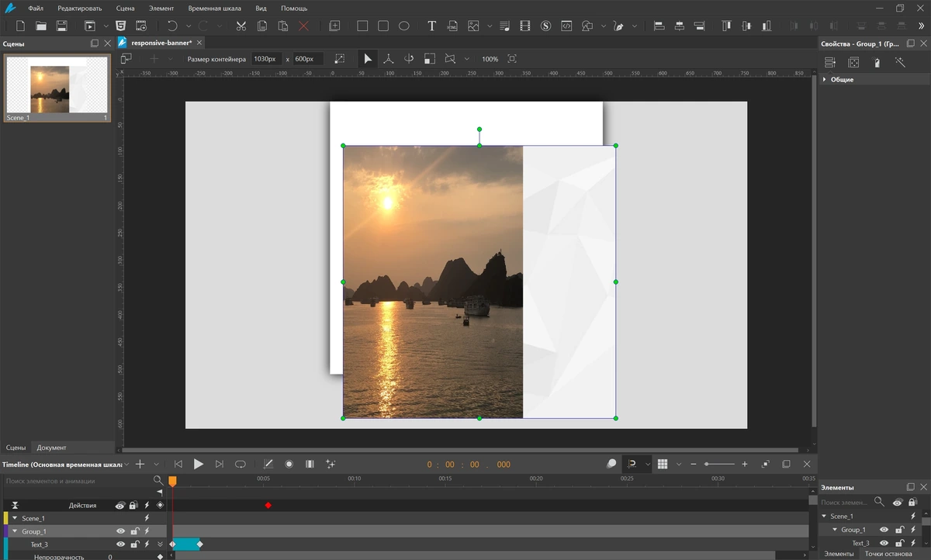Hide Text_3 layer in the timeline
Screen dimensions: 931x560
pyautogui.click(x=120, y=544)
